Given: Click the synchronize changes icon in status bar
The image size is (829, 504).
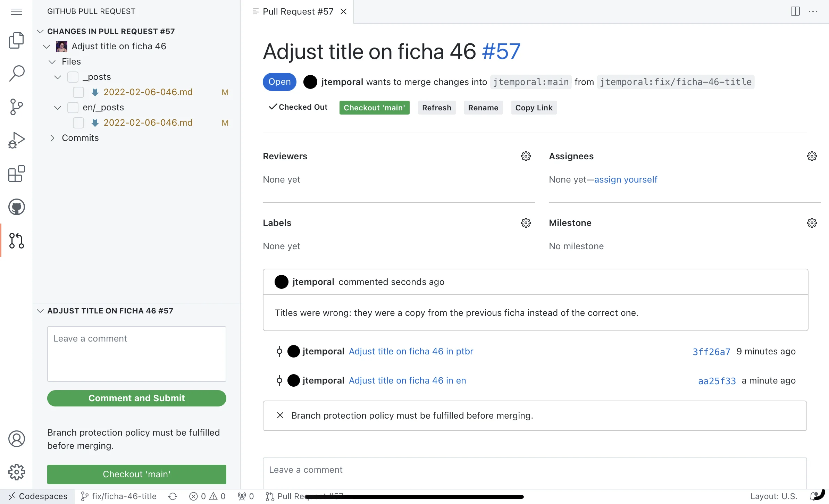Looking at the screenshot, I should click(173, 496).
